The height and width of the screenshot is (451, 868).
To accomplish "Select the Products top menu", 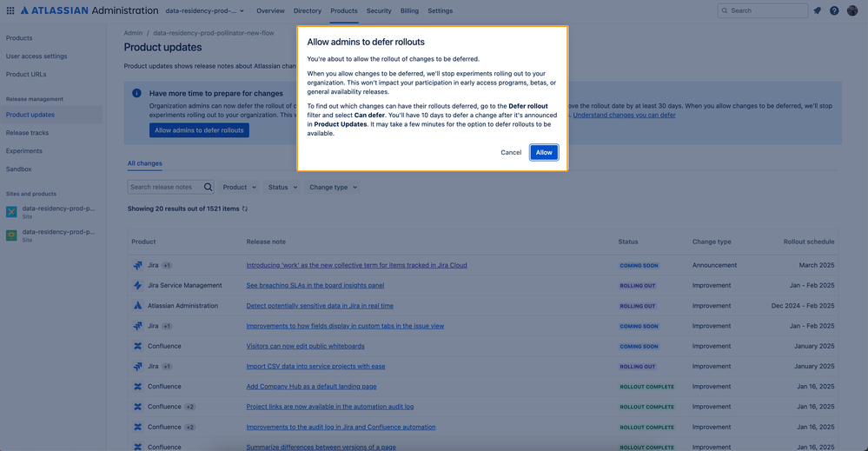I will 344,10.
